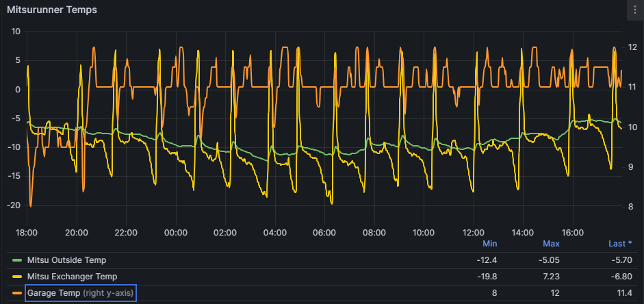
Task: Sort legend by Max column header
Action: coord(551,244)
